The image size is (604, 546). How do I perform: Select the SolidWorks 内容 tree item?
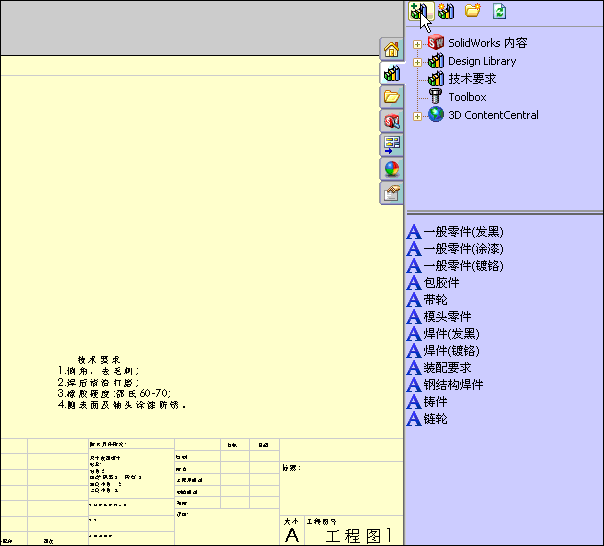[x=487, y=43]
